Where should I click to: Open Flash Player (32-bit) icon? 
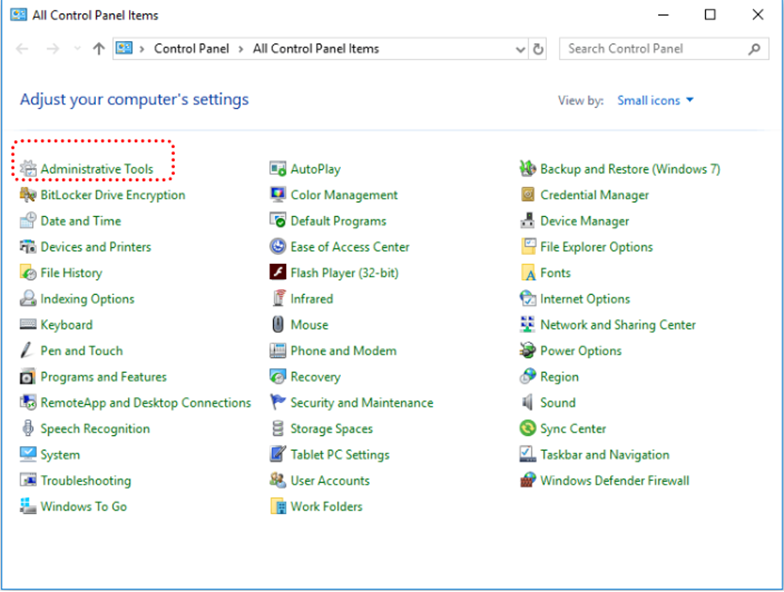(x=278, y=273)
